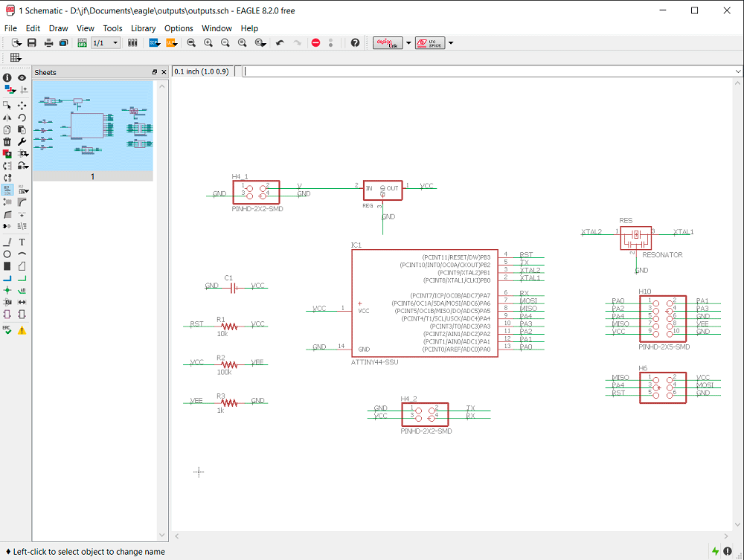The width and height of the screenshot is (744, 560).
Task: Select the Paste tool
Action: click(22, 129)
